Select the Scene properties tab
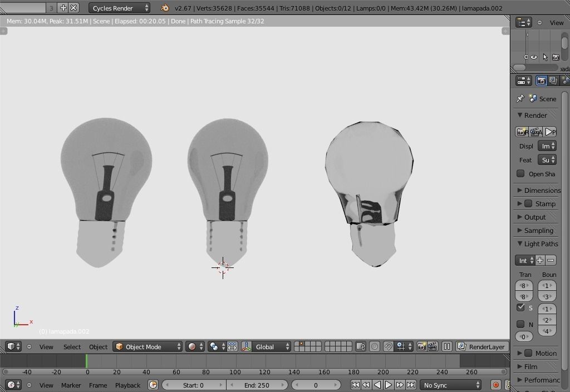Screen dimensions: 570x392 tap(565, 81)
